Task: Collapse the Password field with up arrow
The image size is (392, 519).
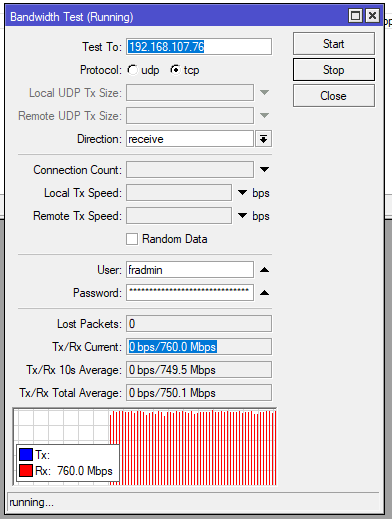Action: [x=264, y=293]
